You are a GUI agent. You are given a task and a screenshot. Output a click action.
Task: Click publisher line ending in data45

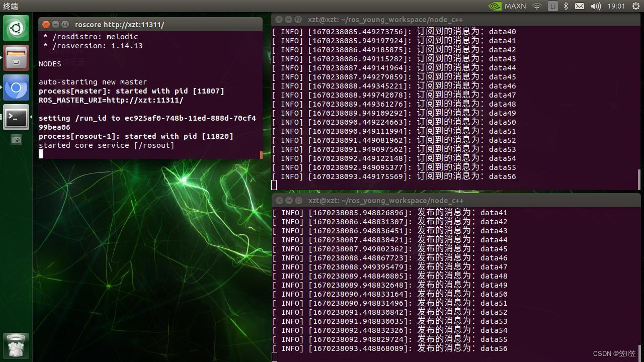coord(389,249)
